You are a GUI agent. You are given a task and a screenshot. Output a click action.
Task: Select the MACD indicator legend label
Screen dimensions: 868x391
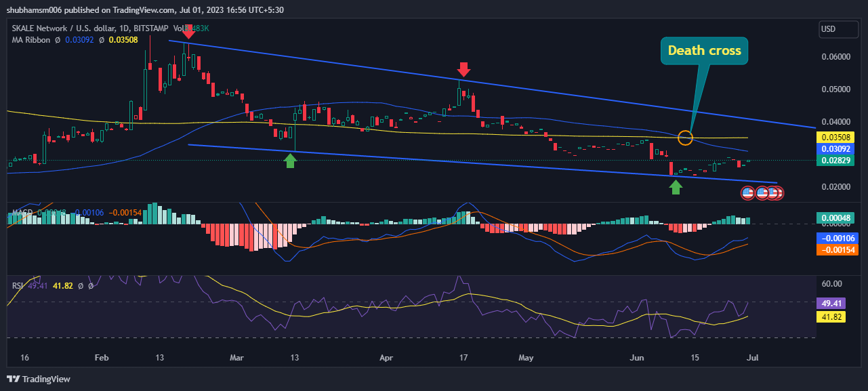point(24,213)
